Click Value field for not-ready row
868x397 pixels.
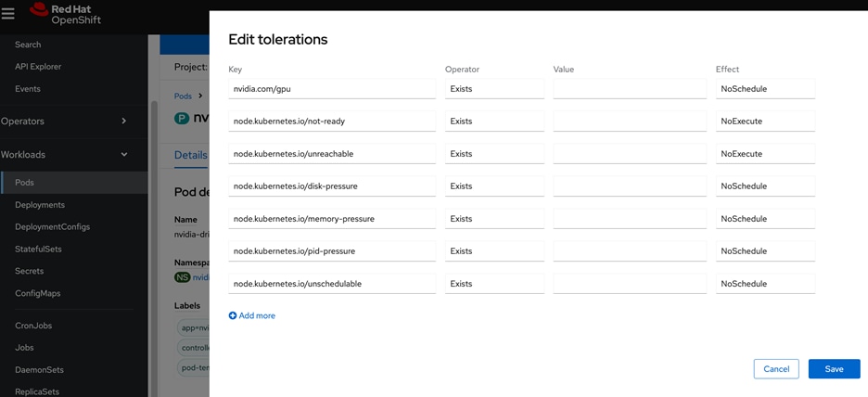click(630, 122)
